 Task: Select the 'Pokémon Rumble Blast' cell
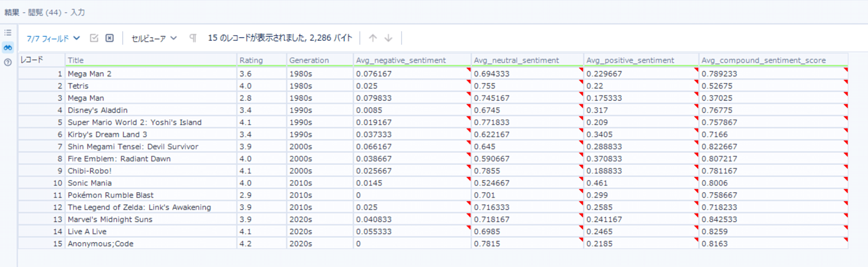pyautogui.click(x=151, y=195)
